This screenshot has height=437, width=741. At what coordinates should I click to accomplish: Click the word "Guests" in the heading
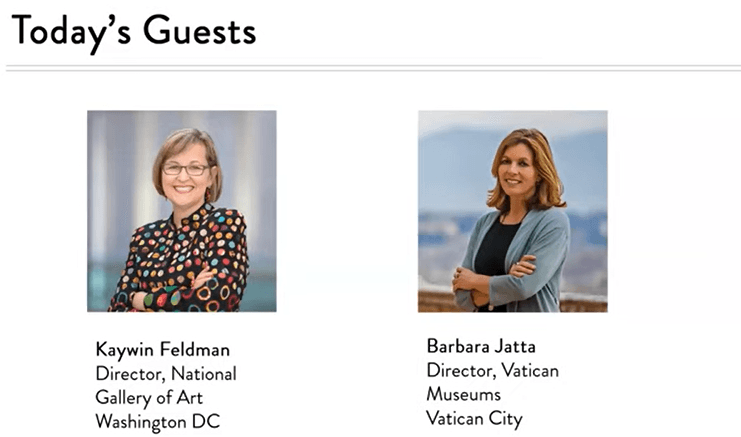200,32
